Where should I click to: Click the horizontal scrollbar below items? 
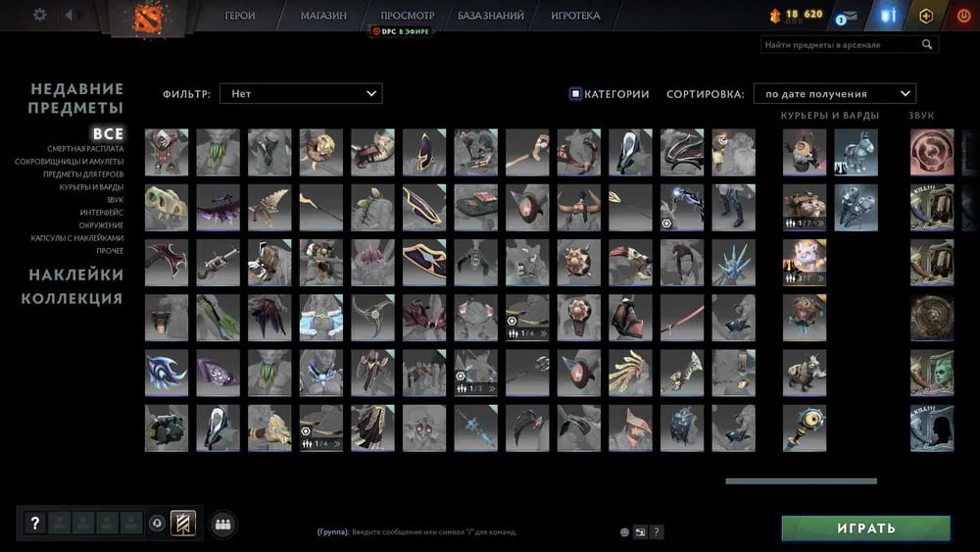[801, 481]
